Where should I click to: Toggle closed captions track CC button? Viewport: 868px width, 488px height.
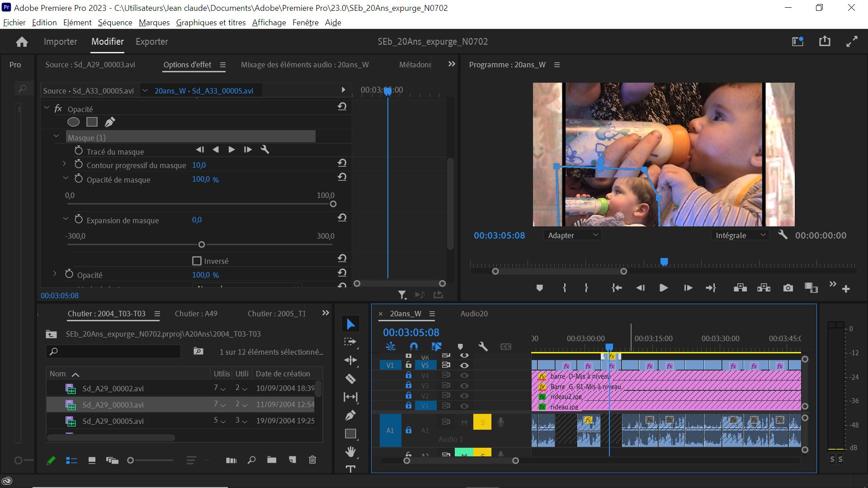tap(506, 347)
